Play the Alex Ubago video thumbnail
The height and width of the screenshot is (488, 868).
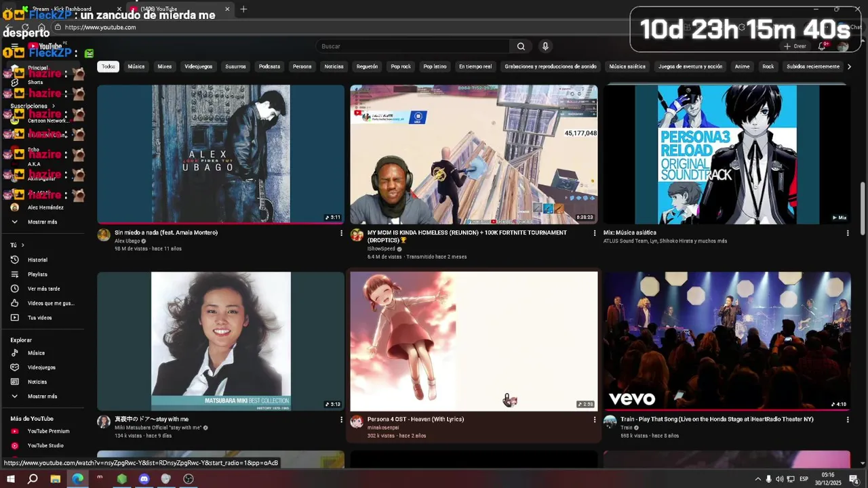[x=220, y=154]
